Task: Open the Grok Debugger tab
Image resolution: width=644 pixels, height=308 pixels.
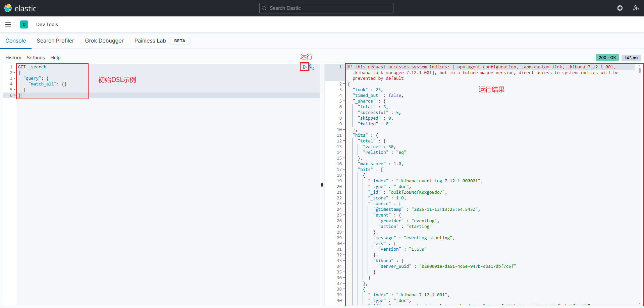Action: (x=104, y=41)
